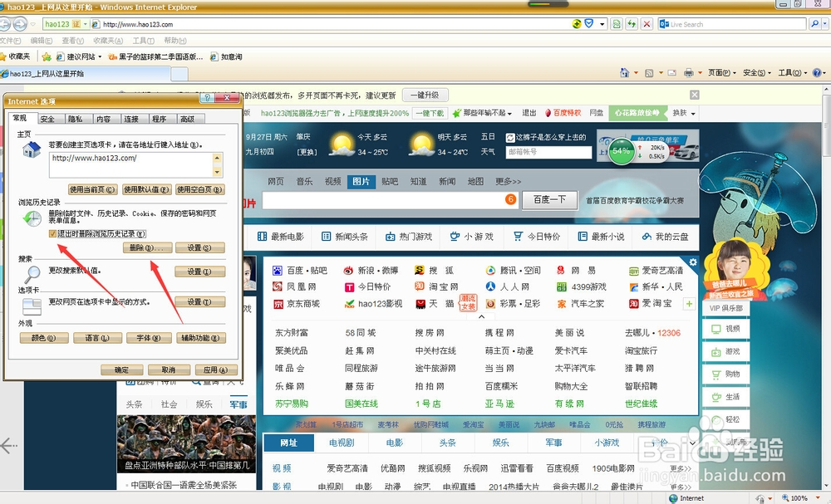Expand the Print button dropdown arrow
The image size is (831, 504).
click(700, 73)
